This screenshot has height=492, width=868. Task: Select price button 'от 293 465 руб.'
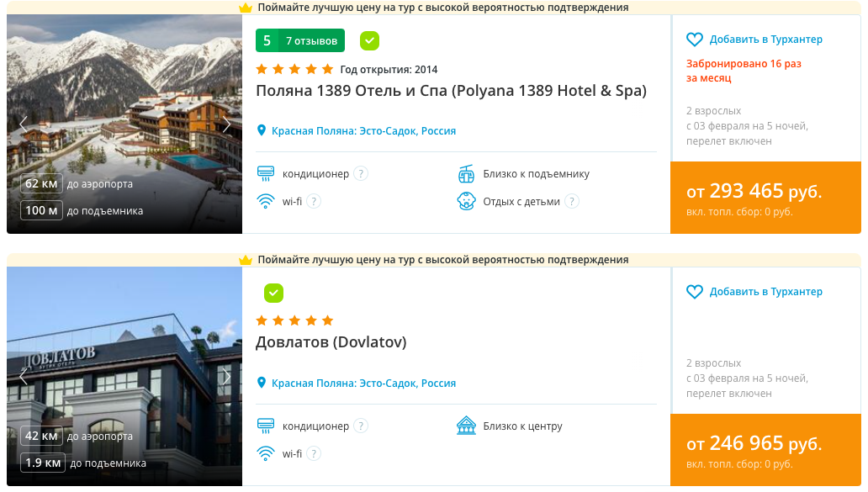(x=765, y=198)
